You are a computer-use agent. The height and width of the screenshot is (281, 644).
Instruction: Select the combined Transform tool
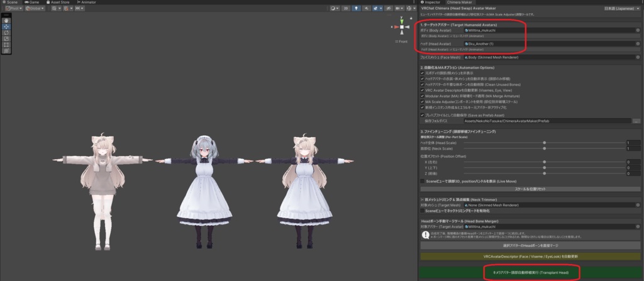click(6, 50)
